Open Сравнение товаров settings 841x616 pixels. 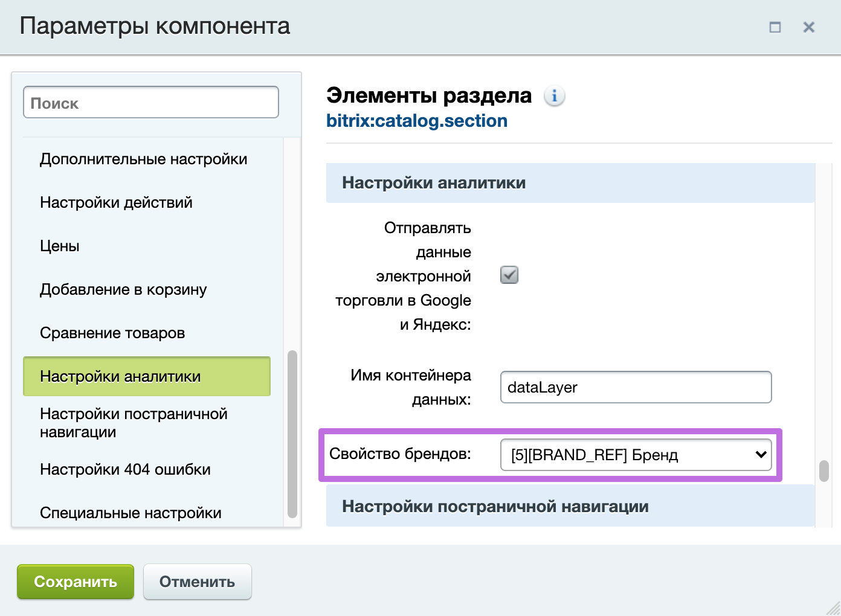tap(112, 333)
